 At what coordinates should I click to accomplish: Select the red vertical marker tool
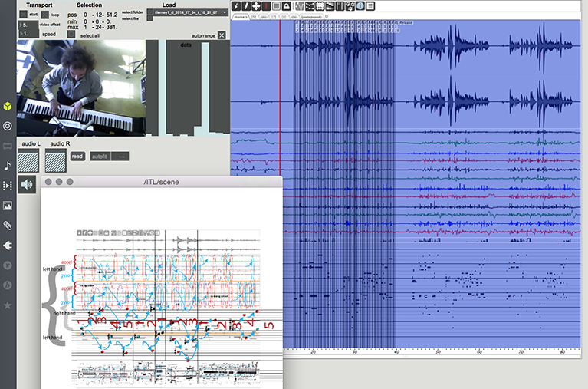click(266, 6)
